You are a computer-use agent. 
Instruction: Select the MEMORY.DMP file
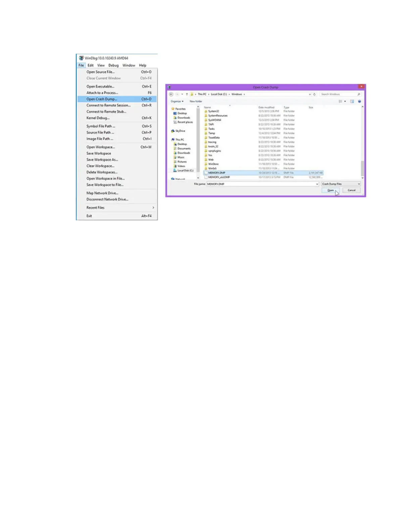click(263, 173)
